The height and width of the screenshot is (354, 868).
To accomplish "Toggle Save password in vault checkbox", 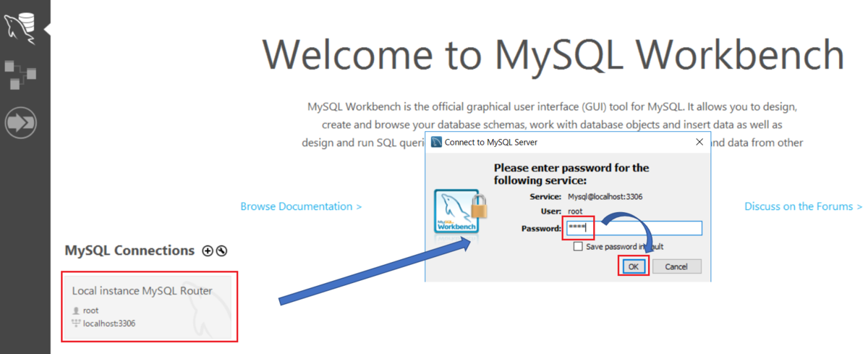I will coord(578,246).
